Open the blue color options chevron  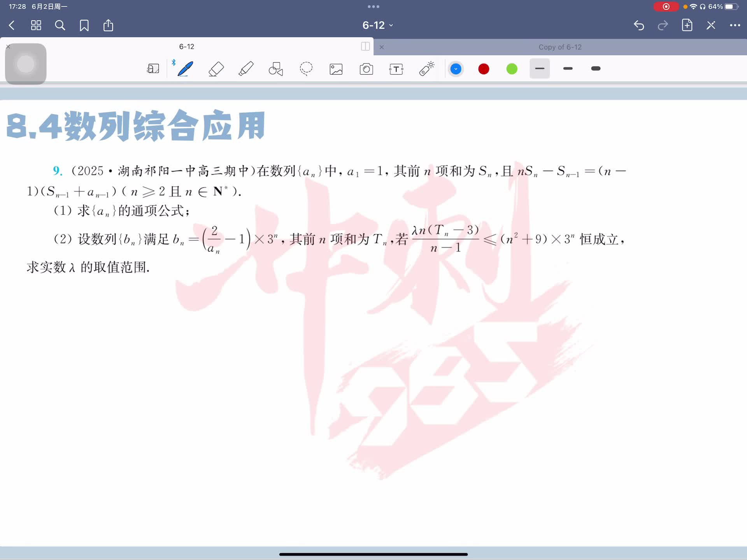(x=456, y=69)
